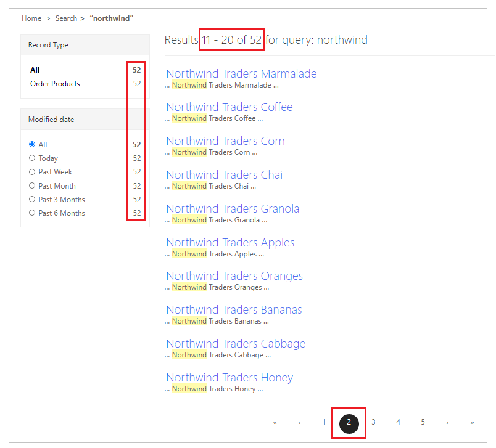Open Northwind Traders Apples result

click(x=230, y=243)
